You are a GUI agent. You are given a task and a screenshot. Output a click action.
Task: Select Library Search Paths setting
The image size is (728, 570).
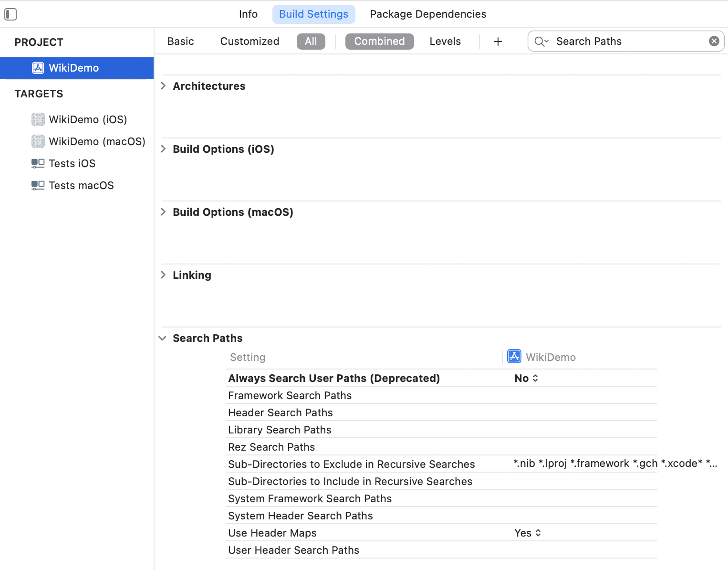coord(280,430)
